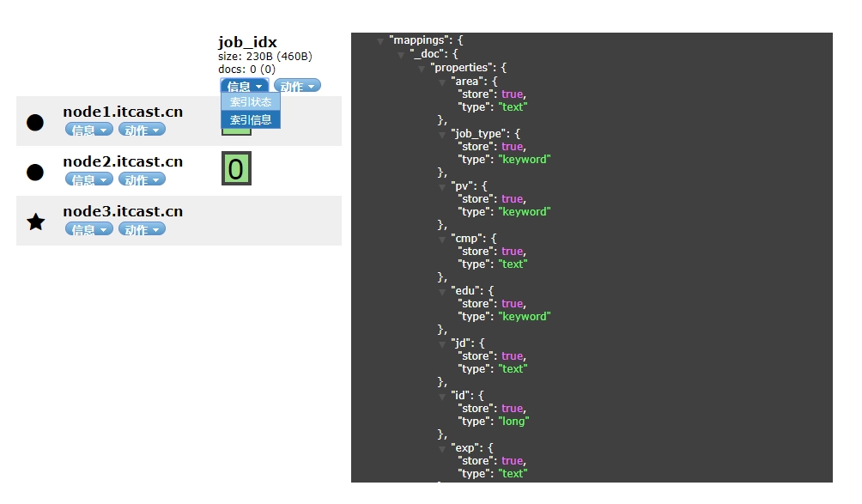
Task: Collapse the "mappings" JSON node
Action: click(x=379, y=41)
